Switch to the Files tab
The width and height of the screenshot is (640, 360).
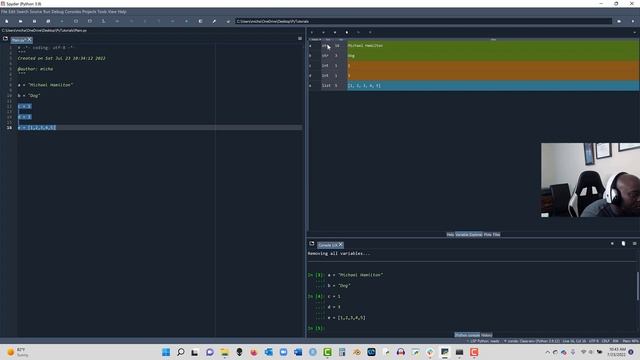pyautogui.click(x=496, y=235)
